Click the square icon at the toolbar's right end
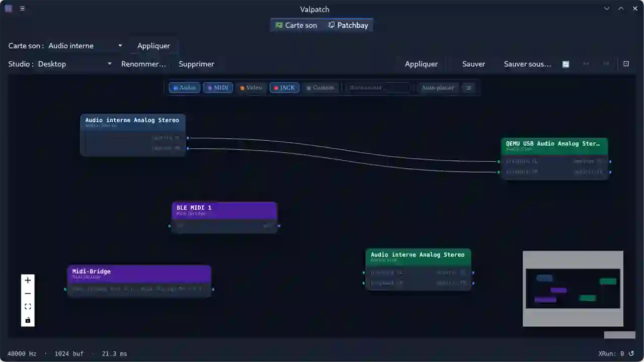 [x=626, y=64]
